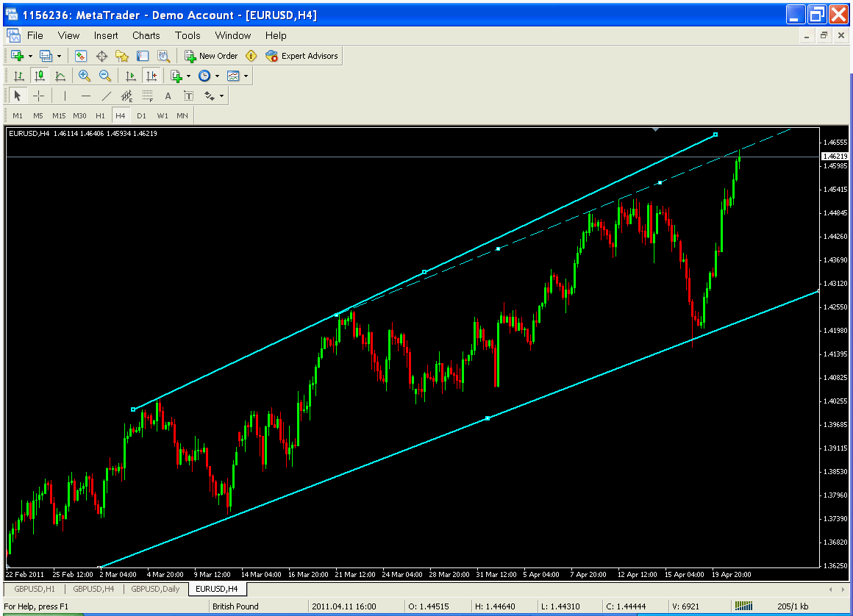Open the Strategy Tester icon
The width and height of the screenshot is (853, 616).
[x=163, y=56]
